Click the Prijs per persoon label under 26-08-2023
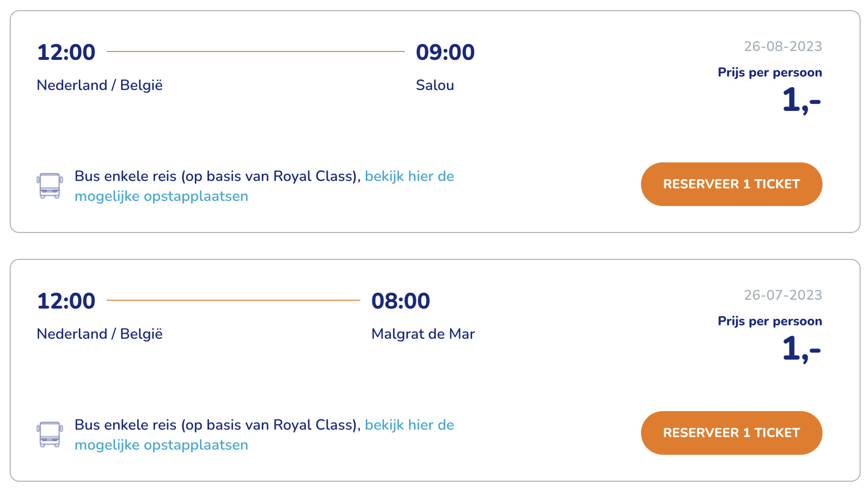Image resolution: width=868 pixels, height=490 pixels. [x=770, y=73]
